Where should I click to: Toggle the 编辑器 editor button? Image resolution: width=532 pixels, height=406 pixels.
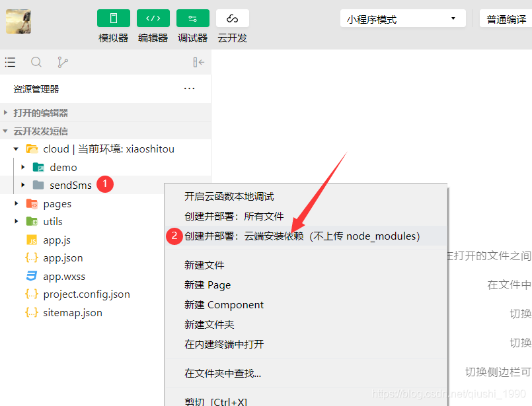(153, 18)
